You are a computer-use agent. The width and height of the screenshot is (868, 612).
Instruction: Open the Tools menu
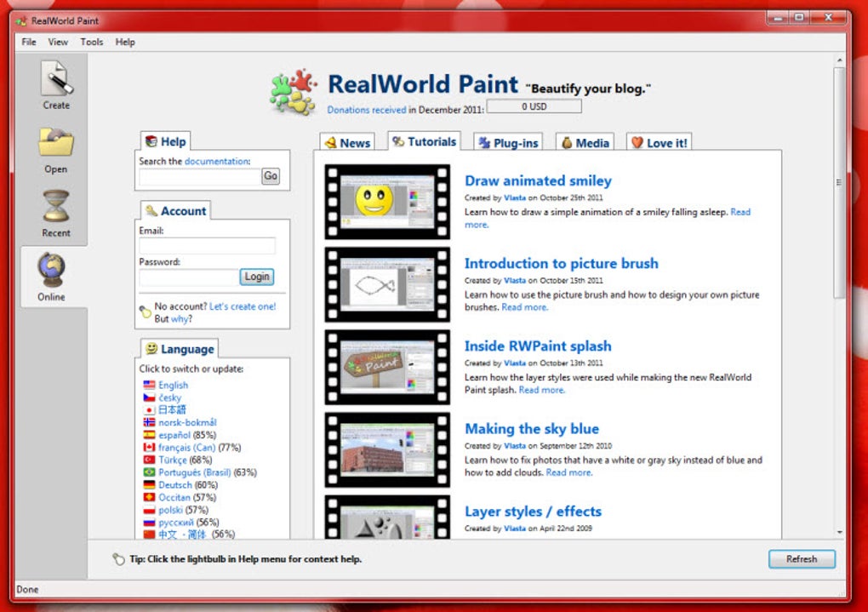(91, 42)
